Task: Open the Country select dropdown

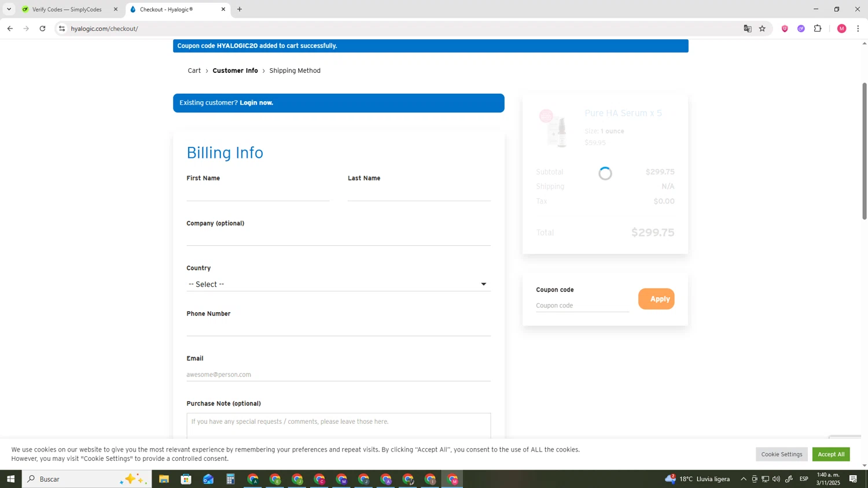Action: (x=339, y=284)
